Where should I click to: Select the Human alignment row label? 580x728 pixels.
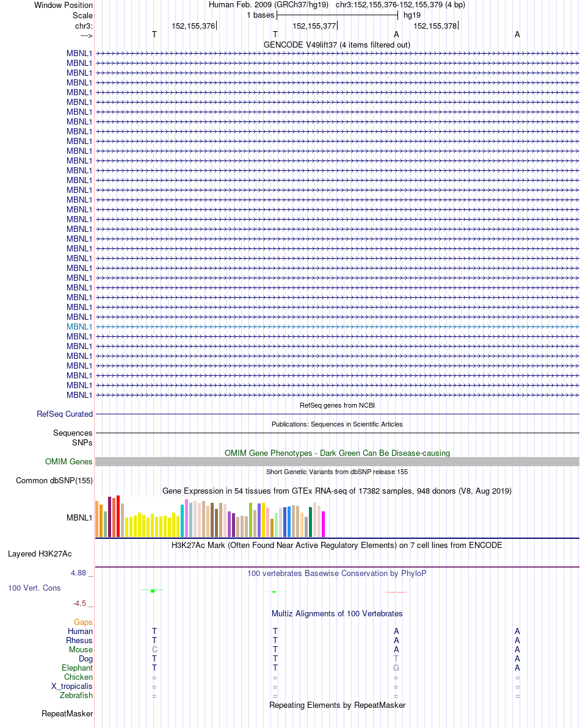pos(81,632)
